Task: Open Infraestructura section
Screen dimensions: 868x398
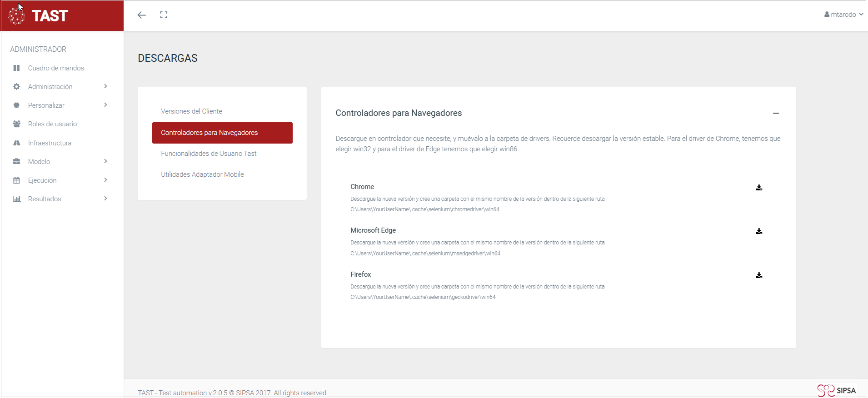Action: point(50,143)
